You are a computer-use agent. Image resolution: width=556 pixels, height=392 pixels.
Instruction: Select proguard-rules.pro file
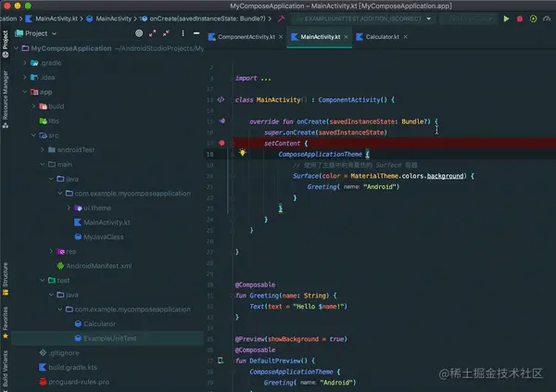74,382
